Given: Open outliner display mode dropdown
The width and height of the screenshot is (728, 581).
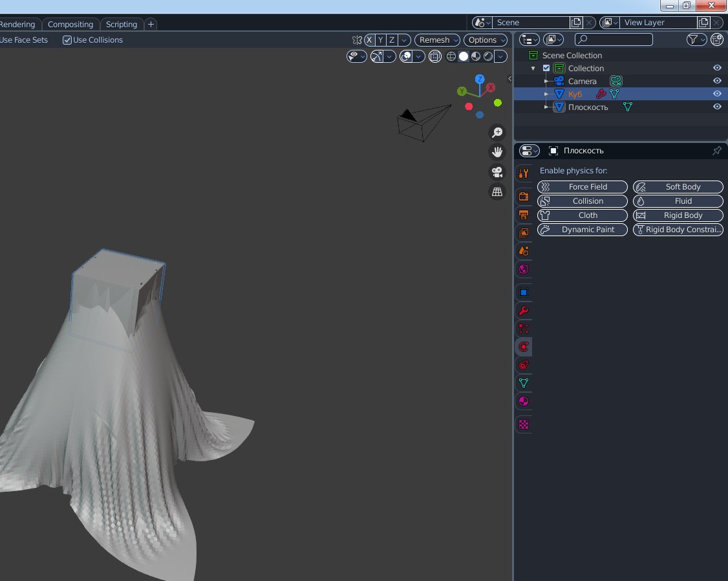Looking at the screenshot, I should 553,39.
